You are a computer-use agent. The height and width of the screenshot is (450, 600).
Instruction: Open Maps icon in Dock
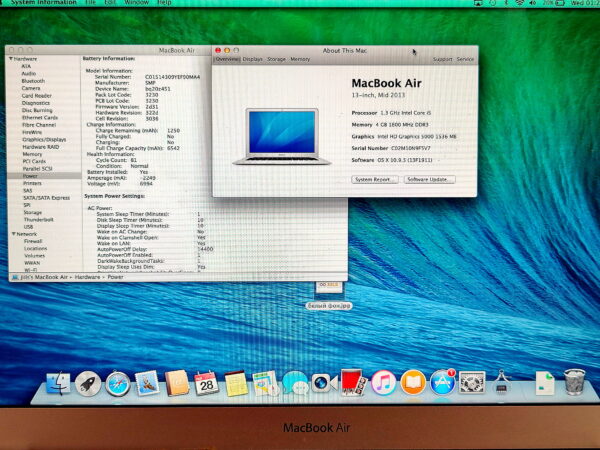tap(265, 383)
